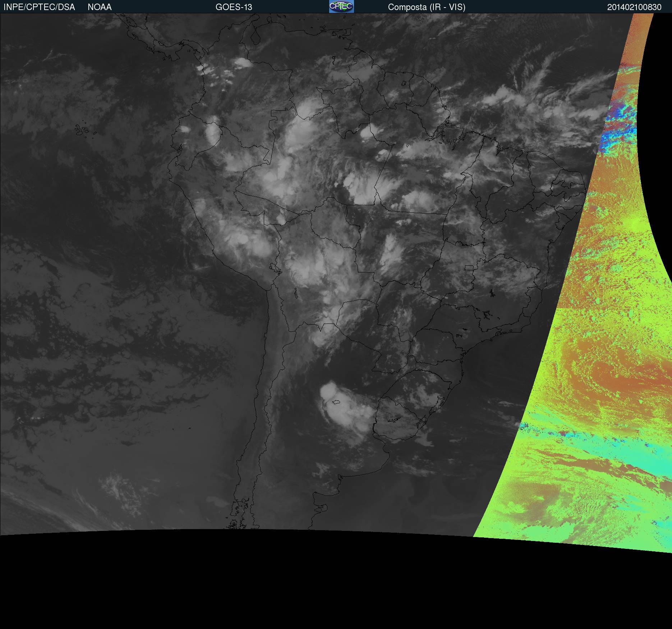
Task: Select the 'Composta (IR - VIS)' title
Action: coord(427,7)
